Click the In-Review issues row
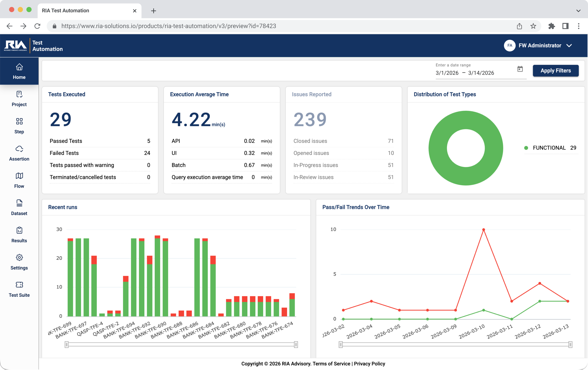 coord(344,177)
